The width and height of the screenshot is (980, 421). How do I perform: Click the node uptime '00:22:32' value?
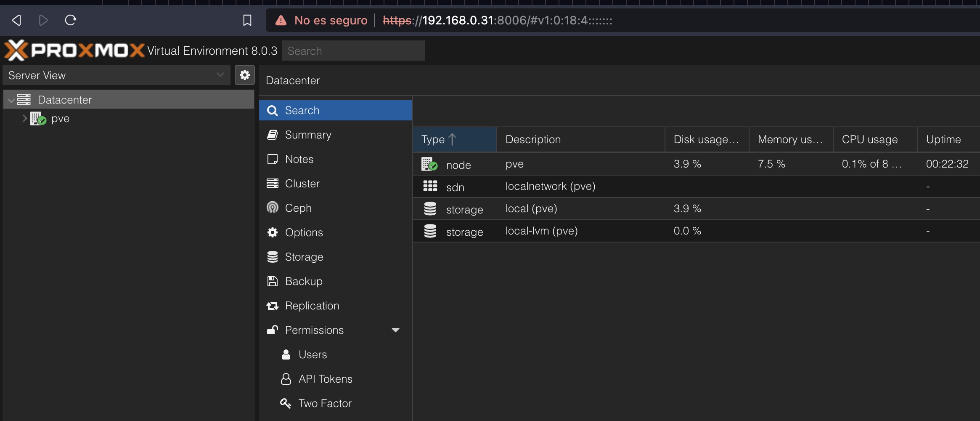tap(947, 164)
